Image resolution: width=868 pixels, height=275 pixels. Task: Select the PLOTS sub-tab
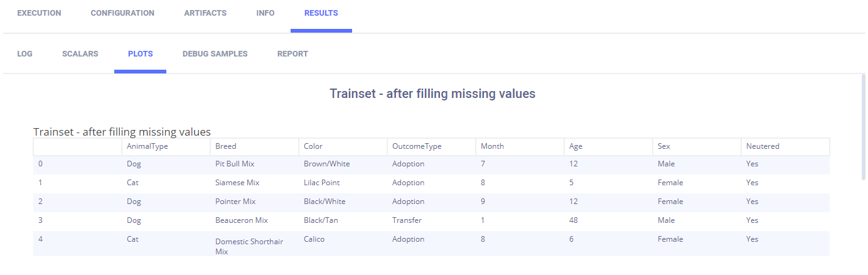[x=140, y=54]
